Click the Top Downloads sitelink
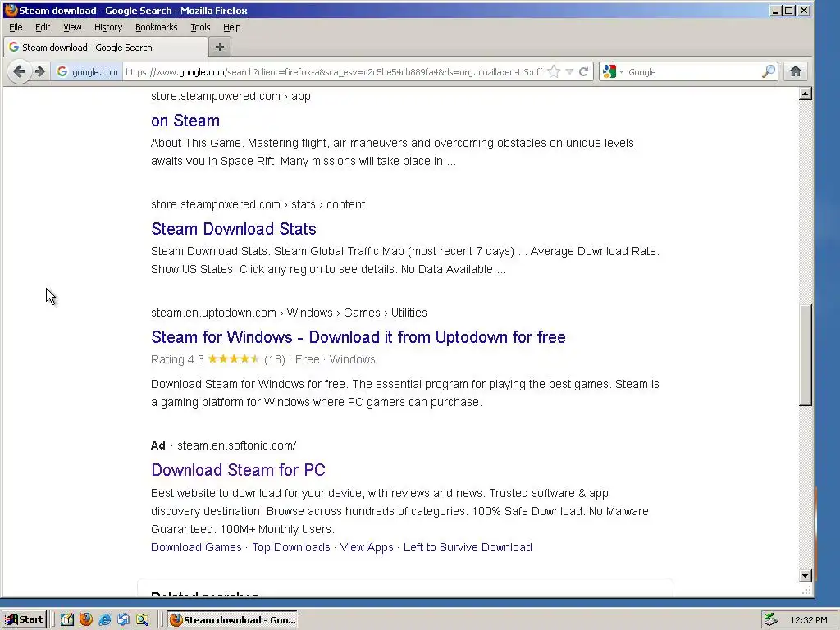This screenshot has height=630, width=840. click(x=291, y=547)
